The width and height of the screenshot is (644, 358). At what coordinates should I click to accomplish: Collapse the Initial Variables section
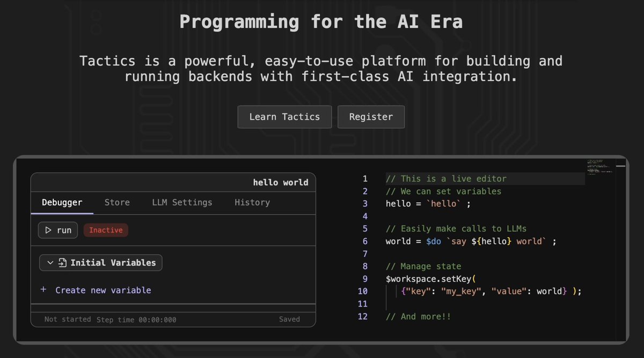coord(50,263)
